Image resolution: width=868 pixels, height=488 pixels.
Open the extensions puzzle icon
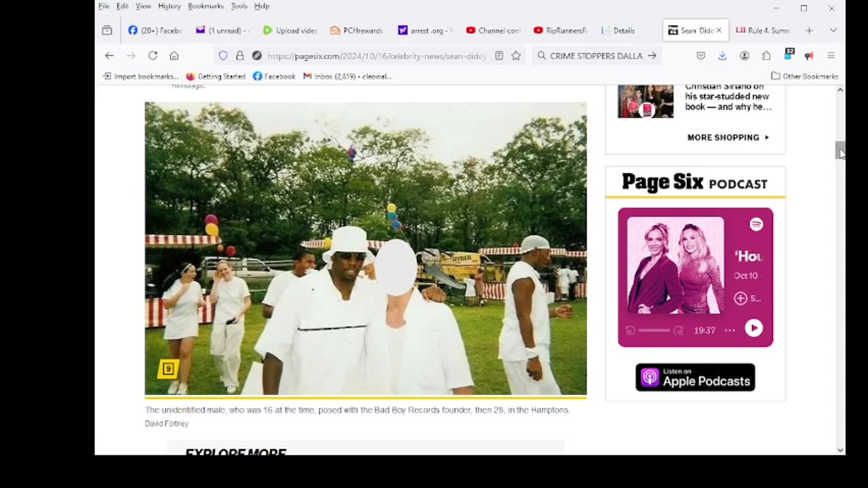click(x=766, y=56)
